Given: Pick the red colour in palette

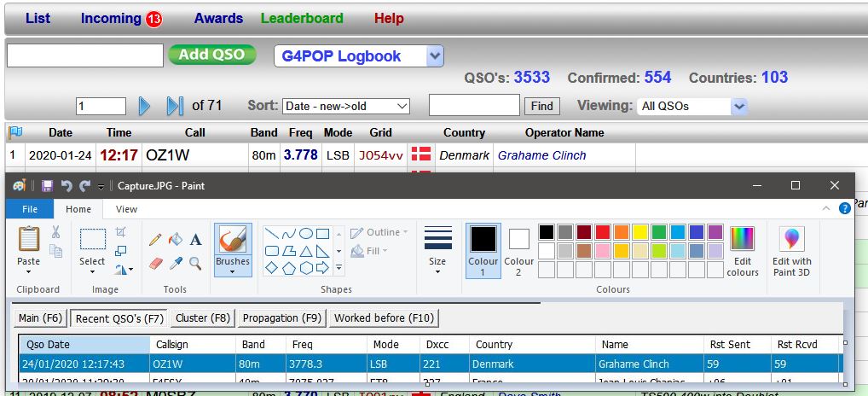Looking at the screenshot, I should point(603,232).
